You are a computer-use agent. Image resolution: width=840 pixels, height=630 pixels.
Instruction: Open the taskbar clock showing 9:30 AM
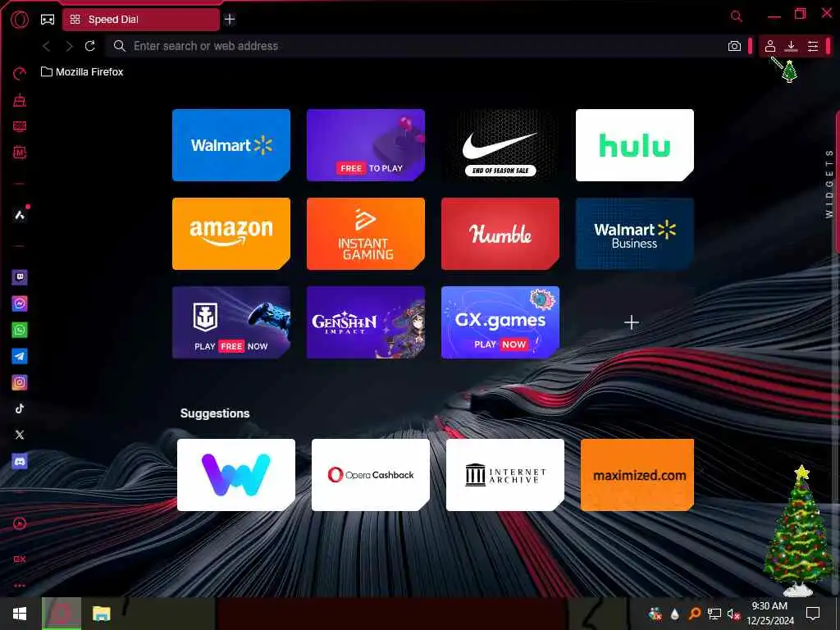click(769, 614)
